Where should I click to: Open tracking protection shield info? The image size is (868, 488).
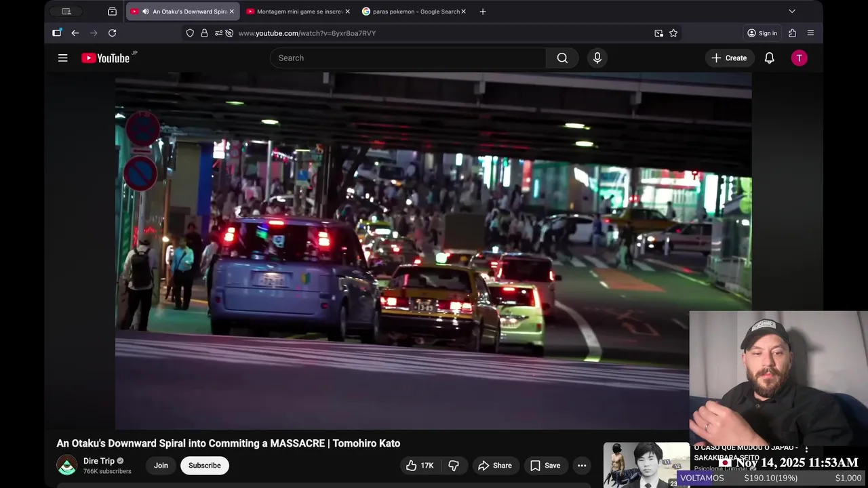(190, 33)
